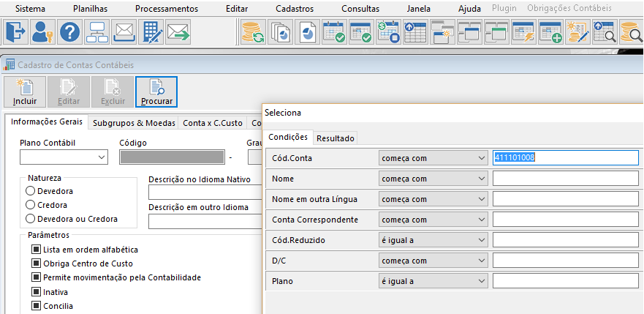
Task: Click the coins with pencil and sparkle icon
Action: coord(578,32)
